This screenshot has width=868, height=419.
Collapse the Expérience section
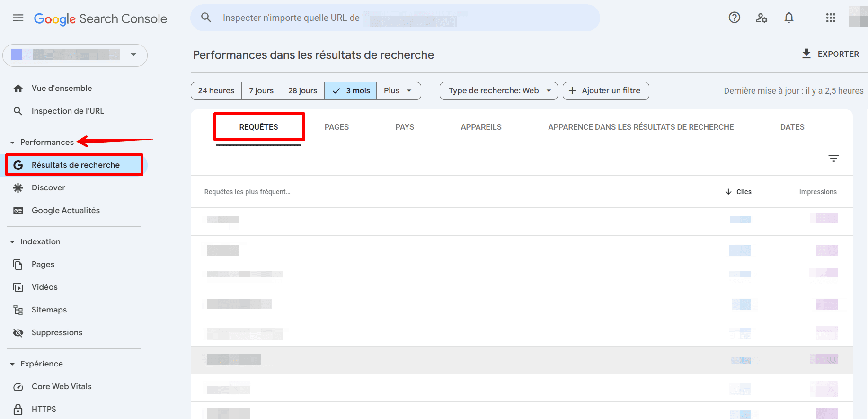click(x=12, y=364)
